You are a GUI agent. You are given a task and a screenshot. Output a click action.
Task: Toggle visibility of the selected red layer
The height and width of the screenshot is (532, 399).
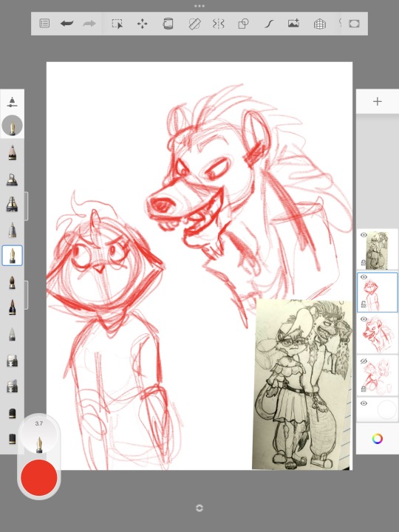(x=364, y=277)
